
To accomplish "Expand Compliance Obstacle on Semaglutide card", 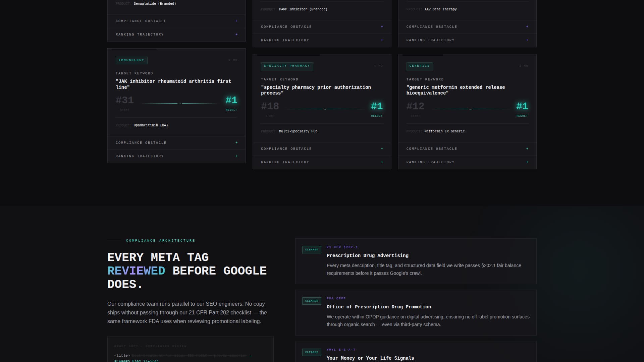I will [176, 21].
